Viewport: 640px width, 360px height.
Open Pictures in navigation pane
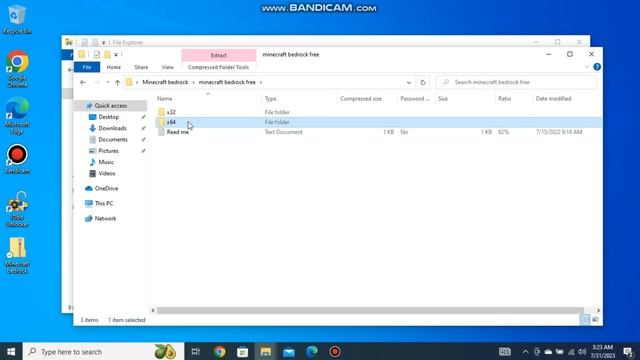click(108, 151)
